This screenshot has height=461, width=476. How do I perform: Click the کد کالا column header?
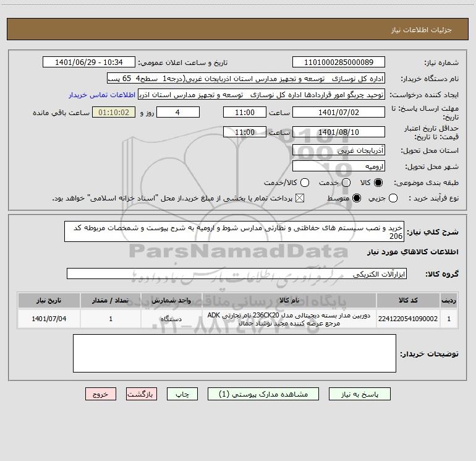(408, 300)
